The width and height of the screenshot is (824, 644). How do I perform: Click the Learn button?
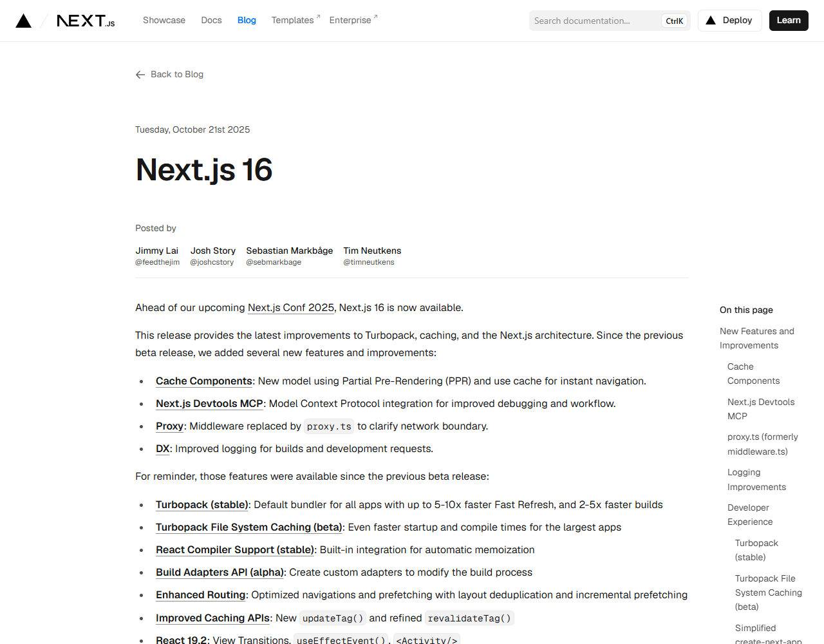click(789, 21)
